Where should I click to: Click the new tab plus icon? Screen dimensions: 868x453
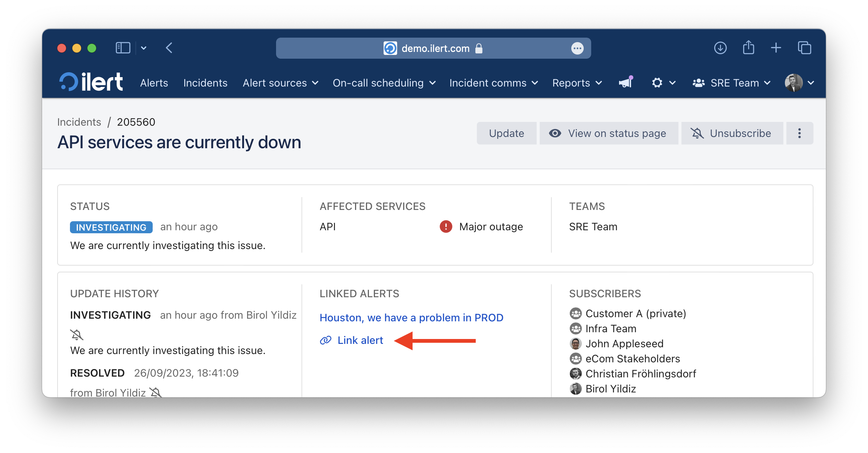point(776,48)
